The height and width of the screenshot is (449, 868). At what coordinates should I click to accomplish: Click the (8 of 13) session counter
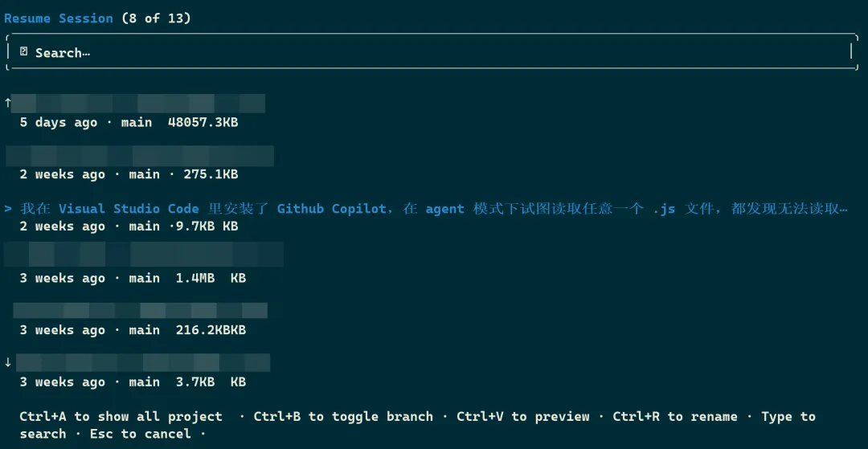[156, 18]
